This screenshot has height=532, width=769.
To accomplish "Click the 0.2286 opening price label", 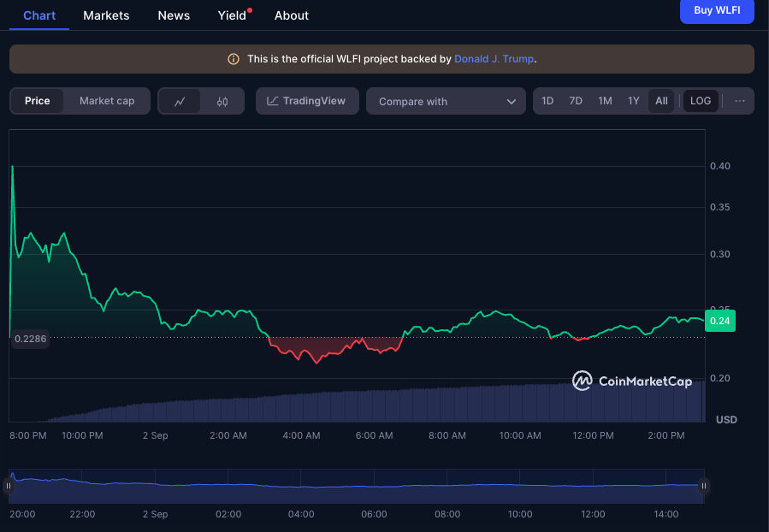I will pyautogui.click(x=31, y=339).
